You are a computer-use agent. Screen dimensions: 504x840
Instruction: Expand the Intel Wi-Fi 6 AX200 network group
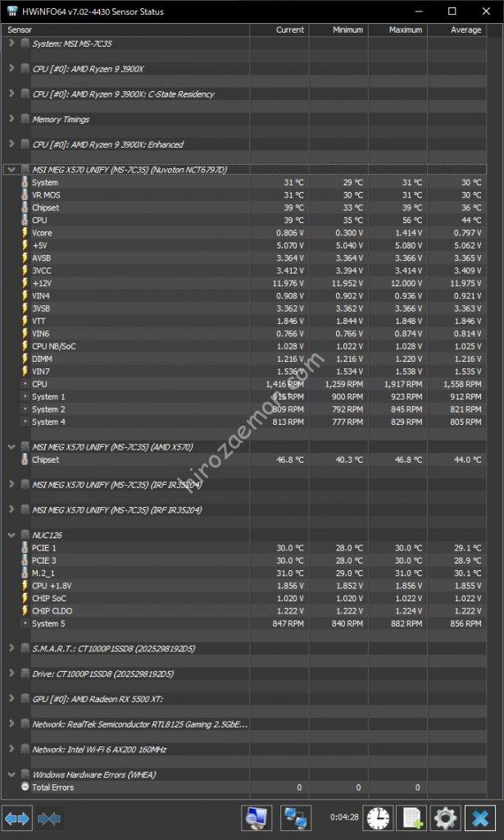[11, 748]
